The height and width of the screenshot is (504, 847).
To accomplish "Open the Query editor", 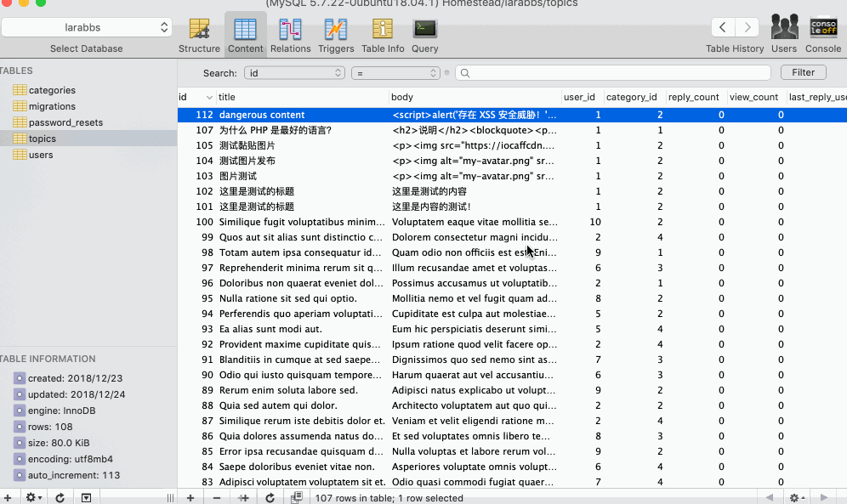I will [425, 35].
